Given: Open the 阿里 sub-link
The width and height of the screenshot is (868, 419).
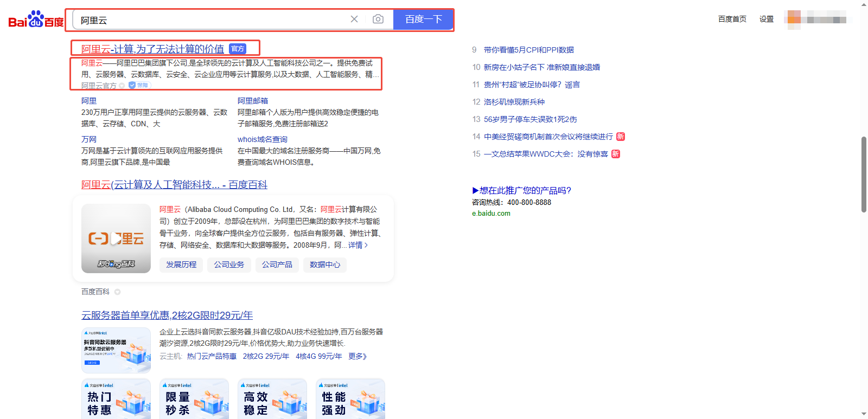Looking at the screenshot, I should point(89,101).
